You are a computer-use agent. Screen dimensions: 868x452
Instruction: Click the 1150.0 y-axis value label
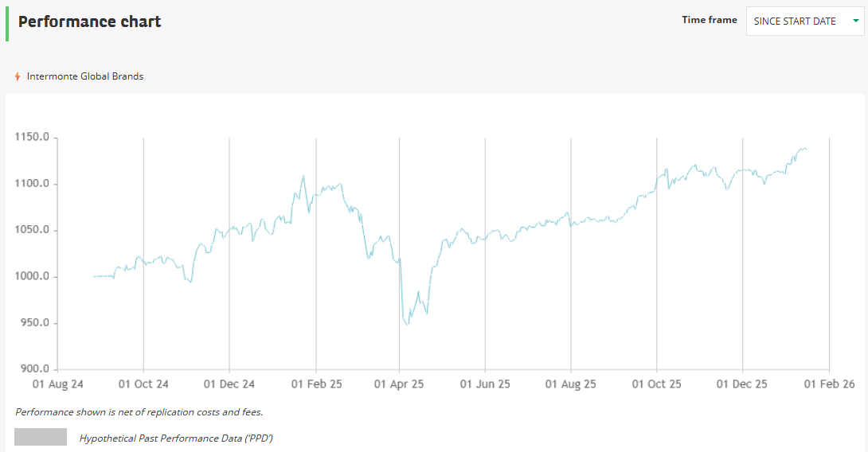tap(33, 138)
